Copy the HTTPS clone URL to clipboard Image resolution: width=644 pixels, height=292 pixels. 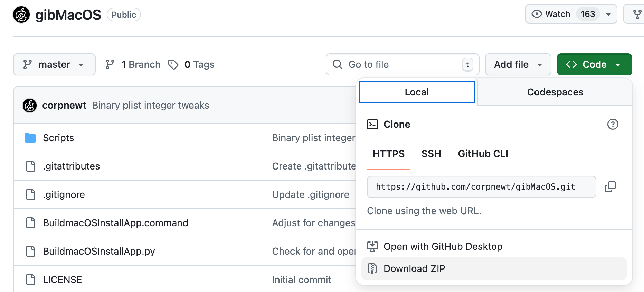pos(610,187)
